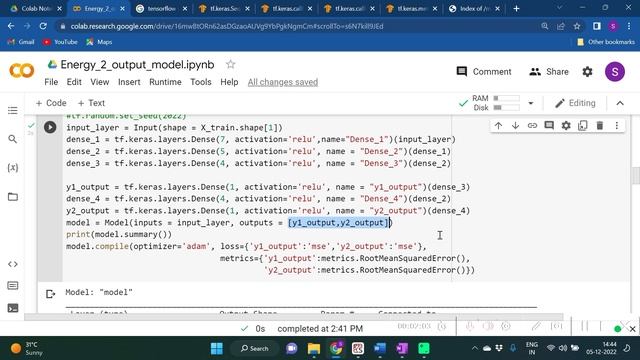Open more cell actions menu
The width and height of the screenshot is (640, 360).
[617, 126]
